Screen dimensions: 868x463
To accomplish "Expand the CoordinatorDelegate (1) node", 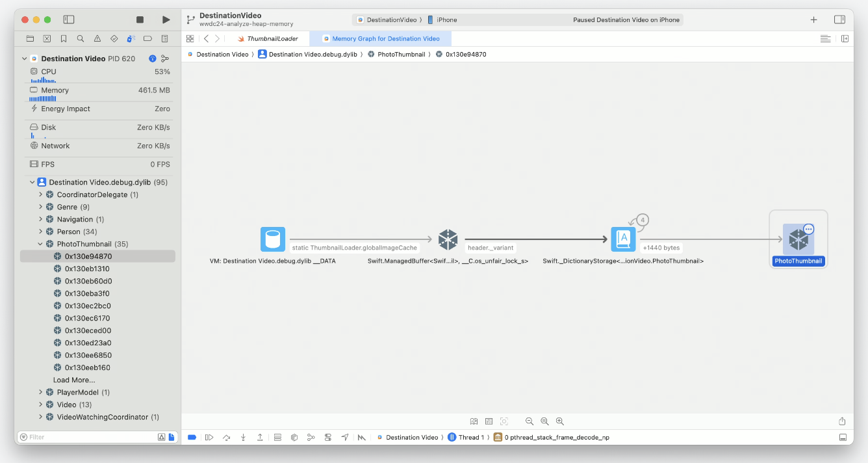I will [40, 194].
